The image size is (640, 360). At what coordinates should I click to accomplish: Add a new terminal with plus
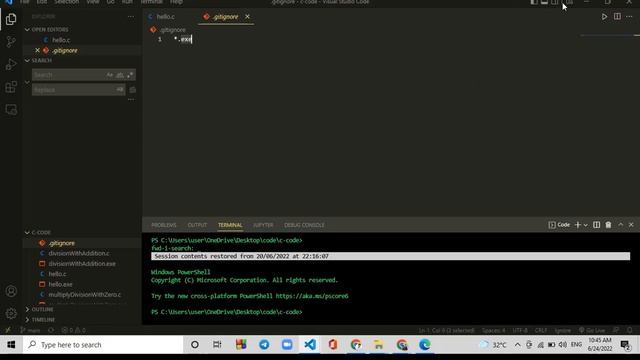(578, 225)
